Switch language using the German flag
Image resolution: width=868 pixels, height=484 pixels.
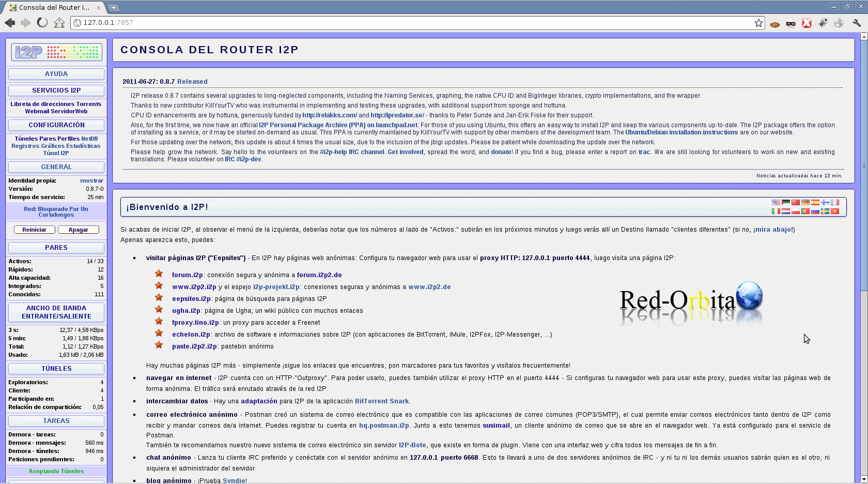point(805,202)
